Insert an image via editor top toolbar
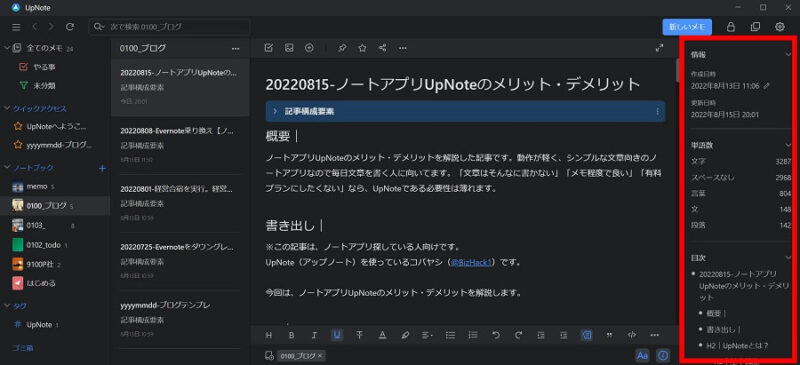Image resolution: width=800 pixels, height=365 pixels. pyautogui.click(x=289, y=48)
